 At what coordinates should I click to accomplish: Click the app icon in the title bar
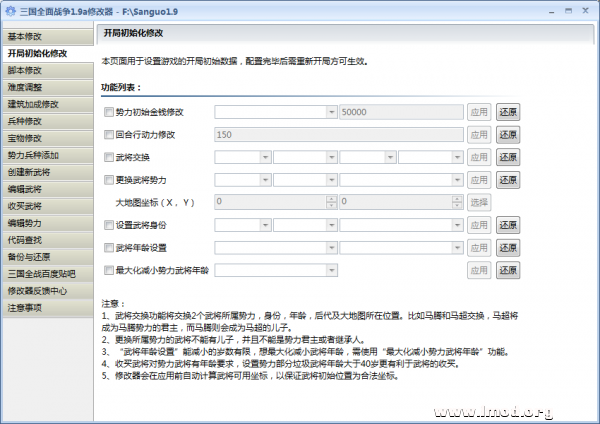click(x=10, y=10)
